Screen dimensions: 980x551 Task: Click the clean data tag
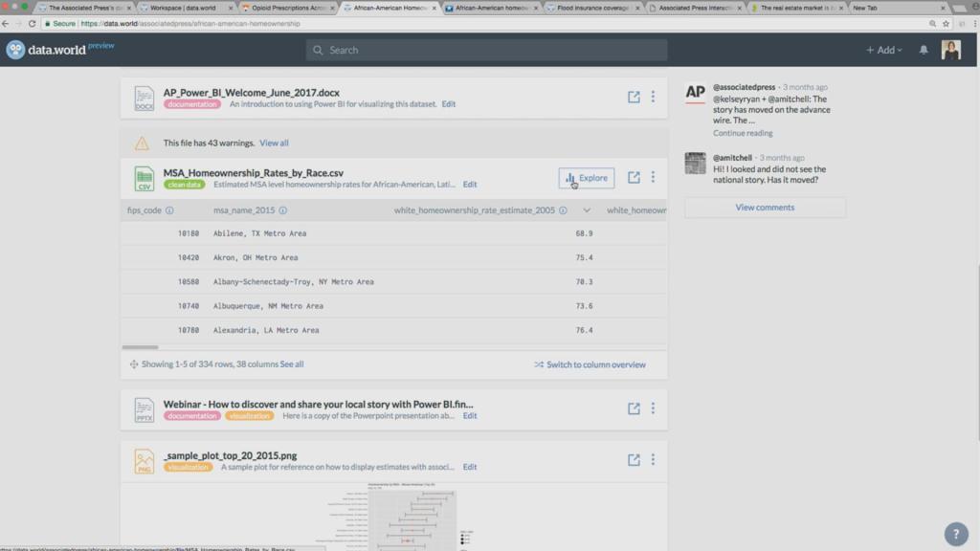(185, 185)
